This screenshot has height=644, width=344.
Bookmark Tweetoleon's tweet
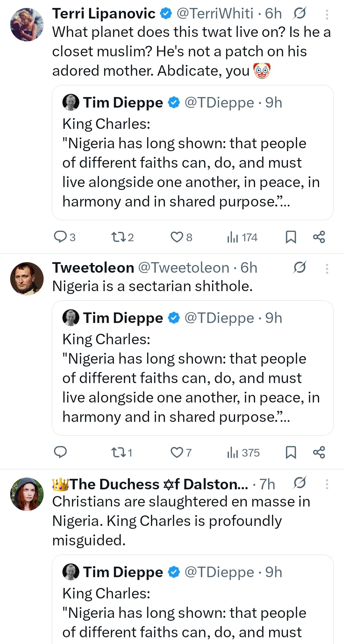(x=291, y=452)
